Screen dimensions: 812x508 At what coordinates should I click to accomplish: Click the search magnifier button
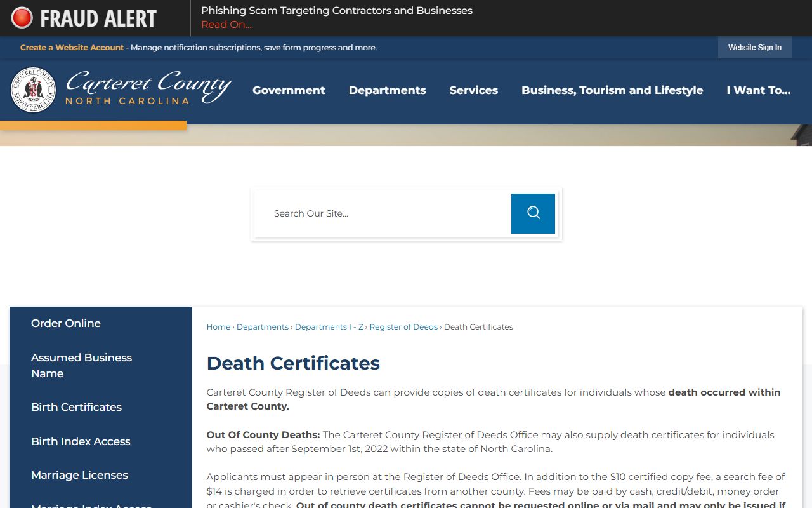[533, 213]
